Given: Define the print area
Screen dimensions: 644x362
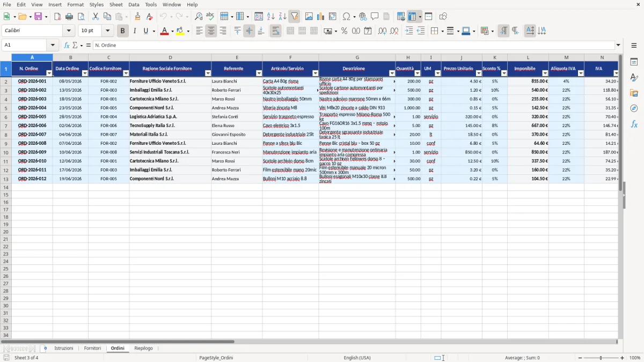Looking at the screenshot, I should (x=401, y=17).
